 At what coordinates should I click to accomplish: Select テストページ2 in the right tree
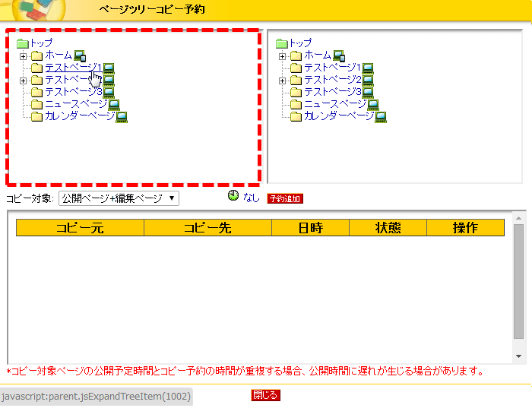click(333, 79)
